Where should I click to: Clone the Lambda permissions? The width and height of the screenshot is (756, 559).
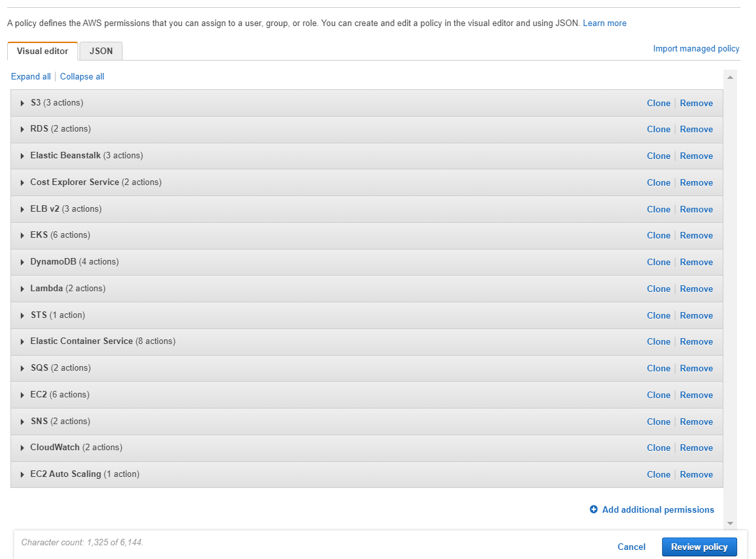click(659, 289)
